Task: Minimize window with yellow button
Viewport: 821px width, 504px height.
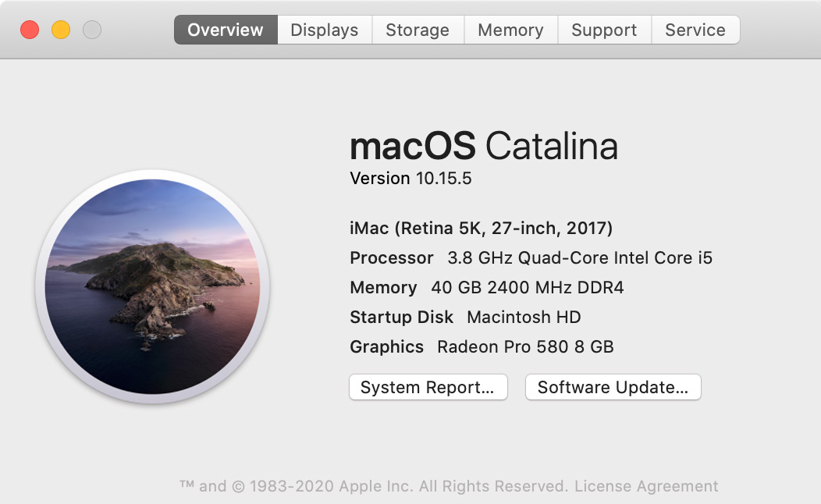Action: coord(61,30)
